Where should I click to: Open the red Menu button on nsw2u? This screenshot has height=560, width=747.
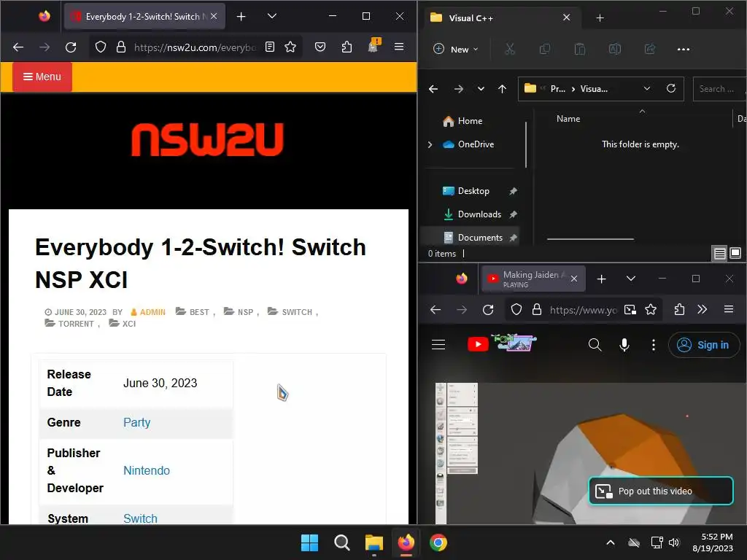(x=42, y=77)
